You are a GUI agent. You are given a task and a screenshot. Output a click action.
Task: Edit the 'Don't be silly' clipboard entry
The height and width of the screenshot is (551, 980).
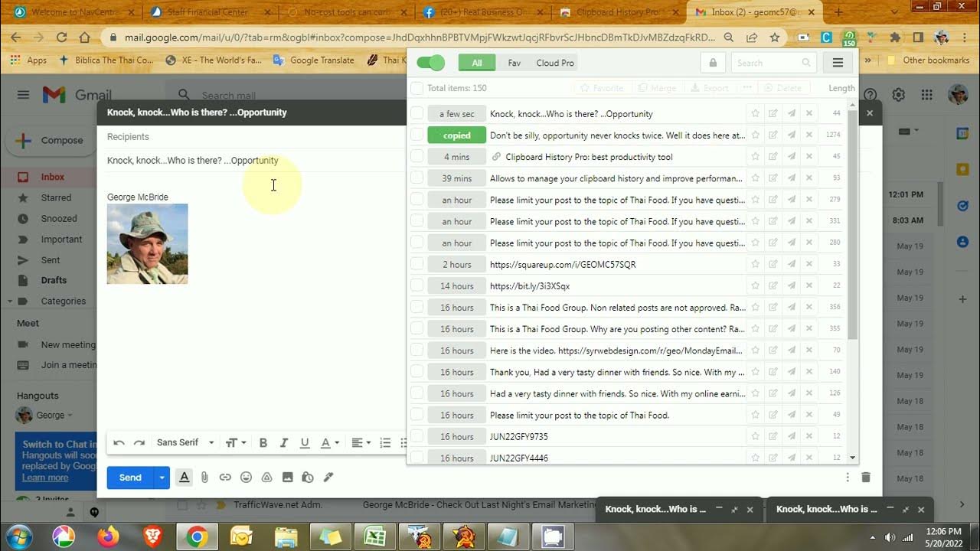(773, 135)
